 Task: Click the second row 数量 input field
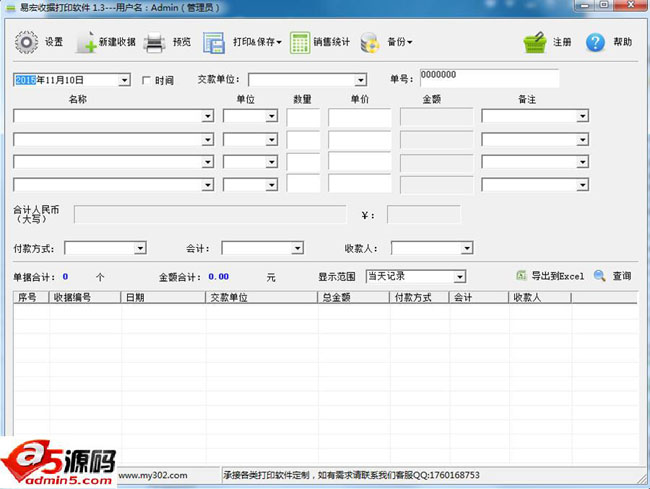click(303, 140)
